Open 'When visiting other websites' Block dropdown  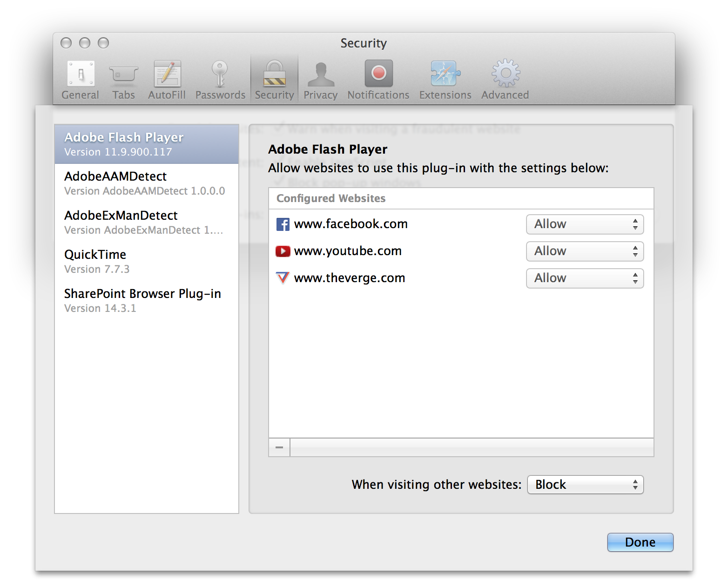click(586, 485)
